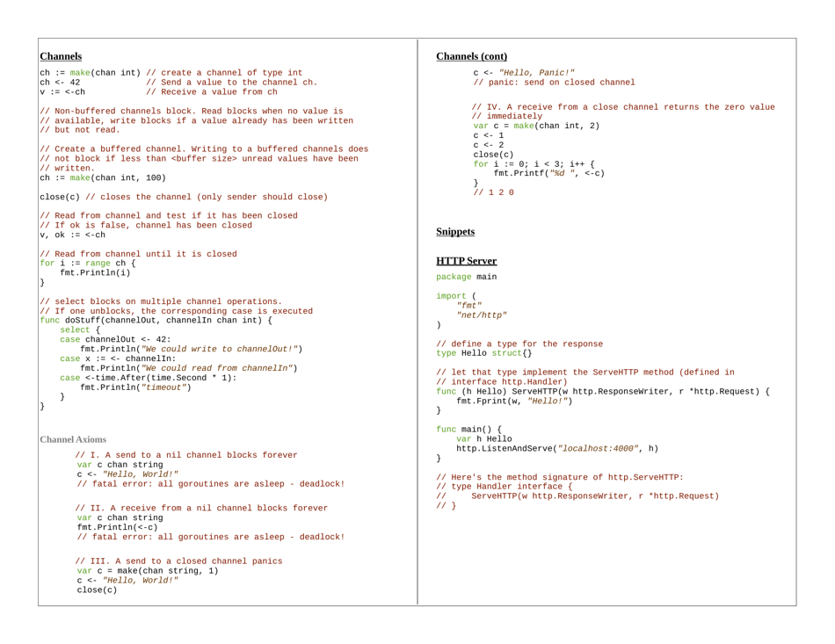
Task: Click the "Snippets" heading
Action: click(x=455, y=232)
